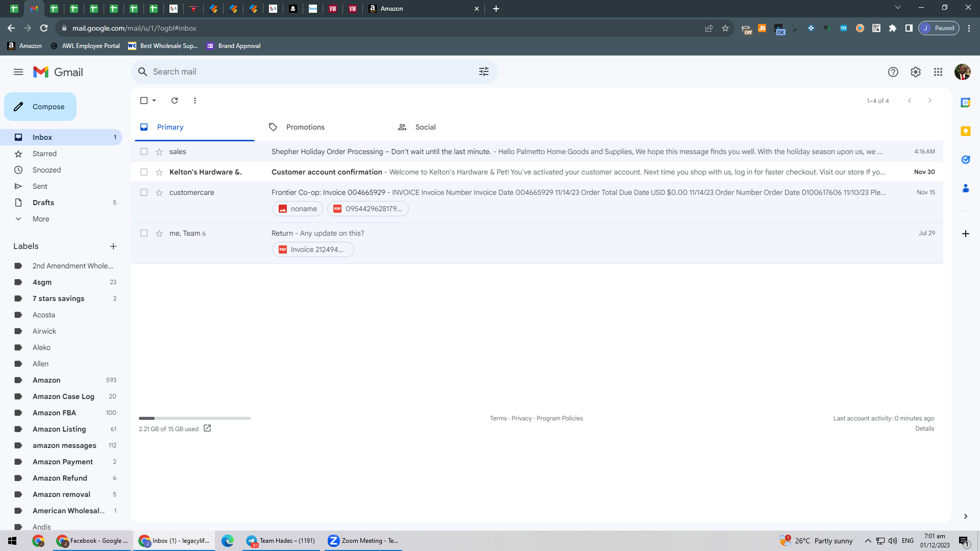Switch to the Primary tab
The height and width of the screenshot is (551, 980).
click(x=194, y=127)
